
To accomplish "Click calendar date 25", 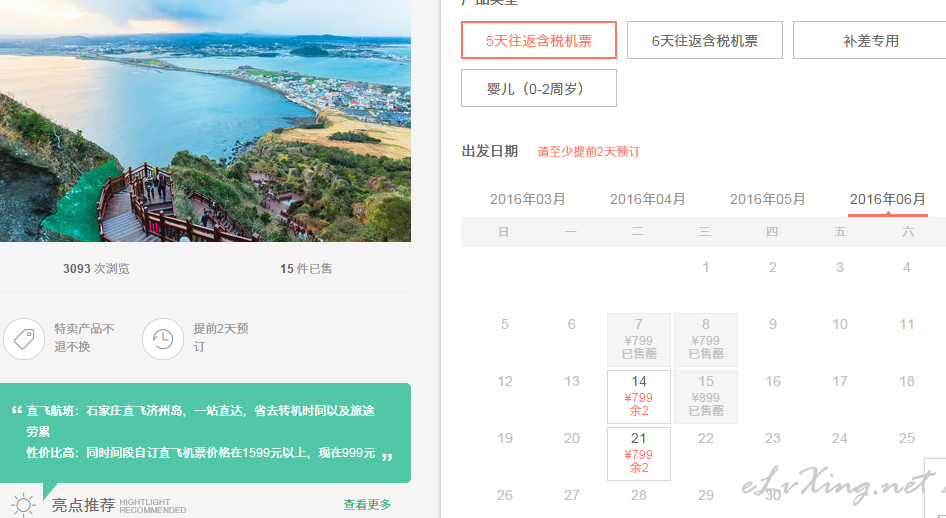I will pos(907,438).
